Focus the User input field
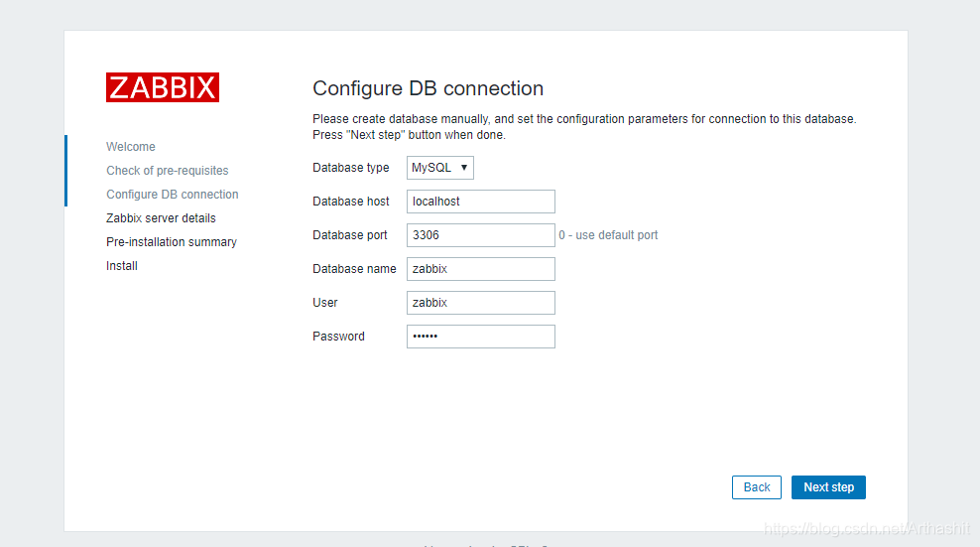980x547 pixels. 481,303
